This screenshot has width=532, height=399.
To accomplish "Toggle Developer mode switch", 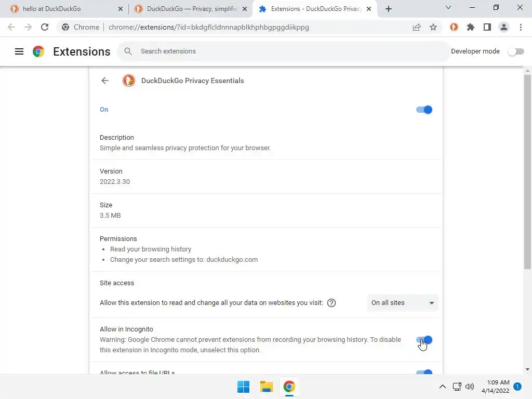I will coord(516,51).
